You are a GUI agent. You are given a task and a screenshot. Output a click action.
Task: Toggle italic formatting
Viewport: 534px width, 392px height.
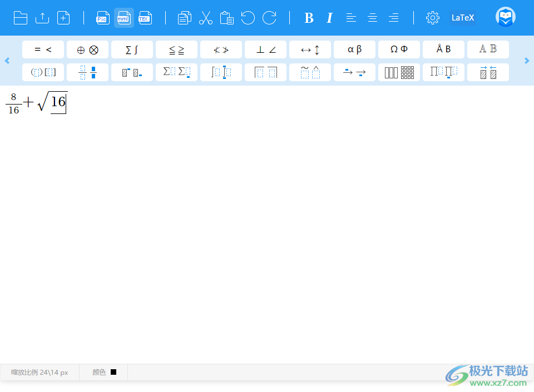(x=329, y=18)
